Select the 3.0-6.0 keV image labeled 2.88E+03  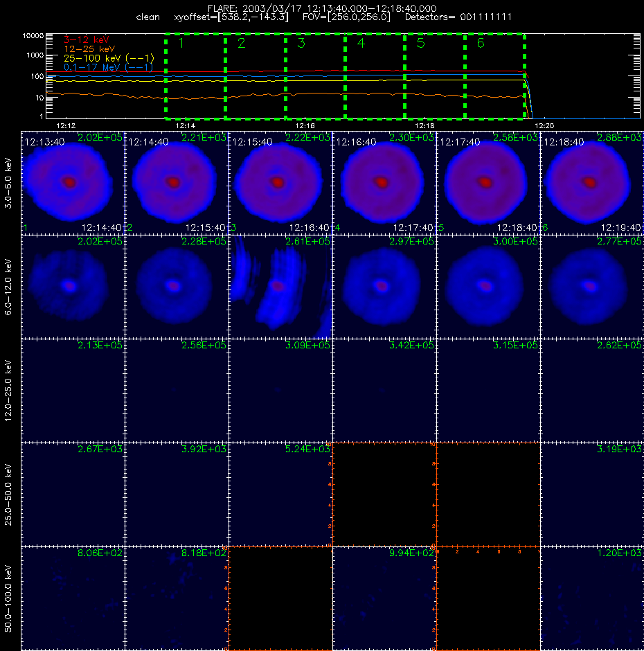point(592,183)
